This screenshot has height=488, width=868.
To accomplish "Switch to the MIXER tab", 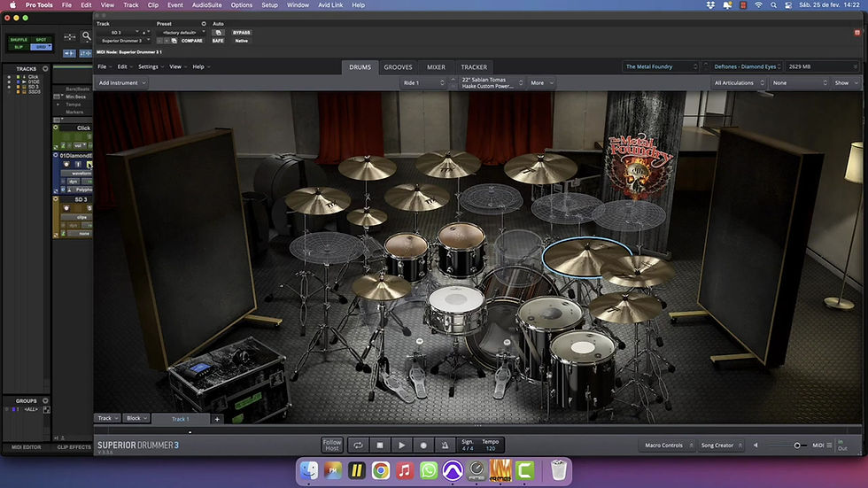I will pyautogui.click(x=436, y=67).
